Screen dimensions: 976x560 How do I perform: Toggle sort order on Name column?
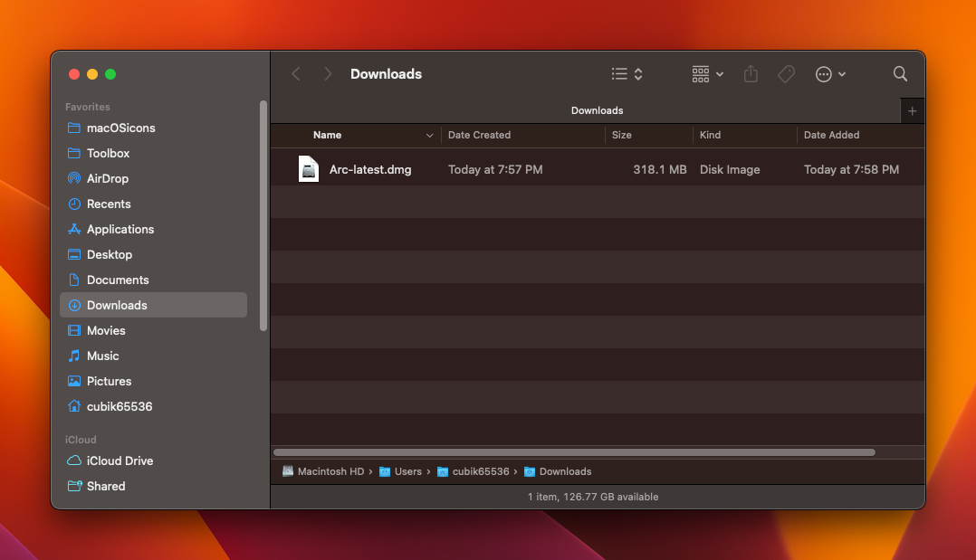click(x=429, y=136)
